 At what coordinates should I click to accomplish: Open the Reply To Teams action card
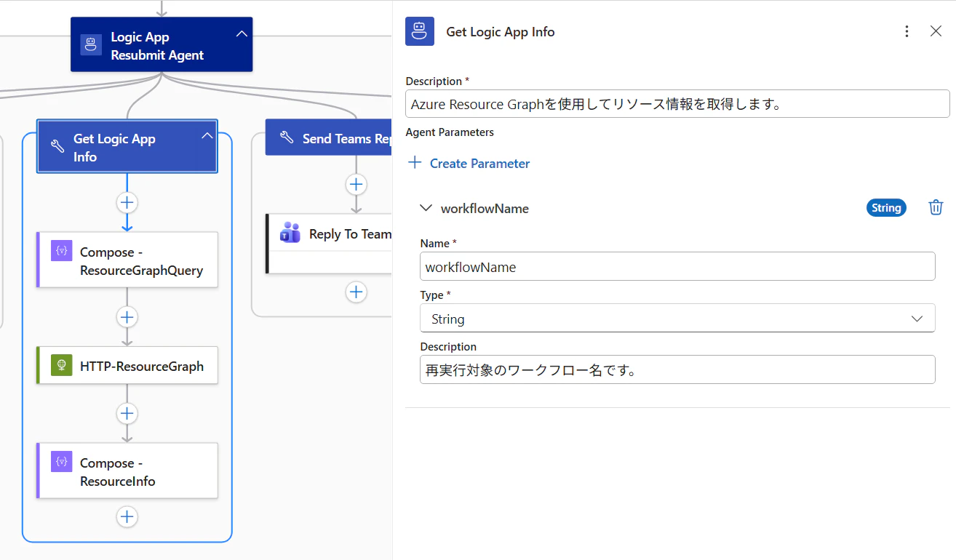click(x=330, y=244)
